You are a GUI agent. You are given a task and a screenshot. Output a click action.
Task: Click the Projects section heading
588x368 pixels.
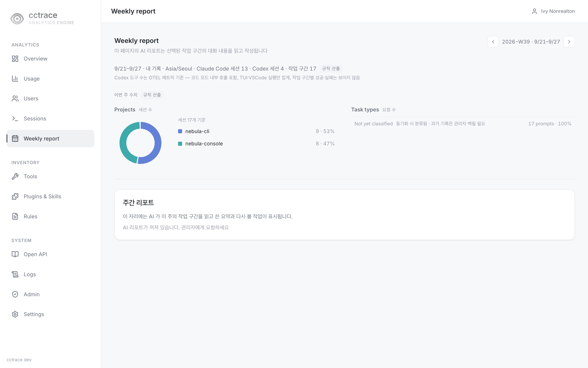pos(125,110)
